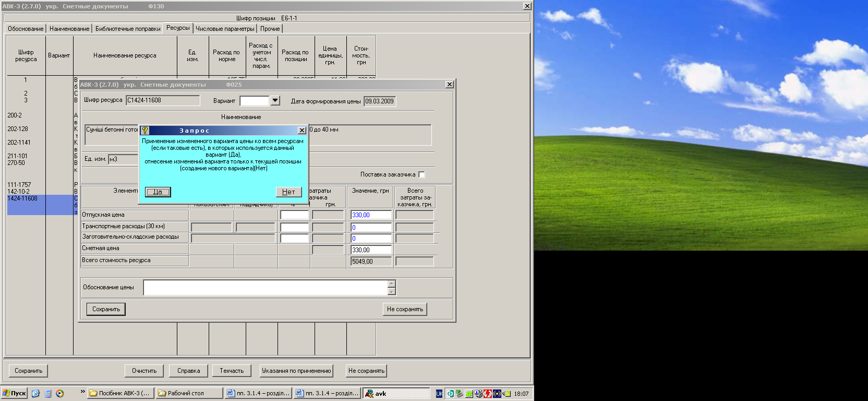Close the Ф025 window
868x401 pixels.
coord(450,85)
